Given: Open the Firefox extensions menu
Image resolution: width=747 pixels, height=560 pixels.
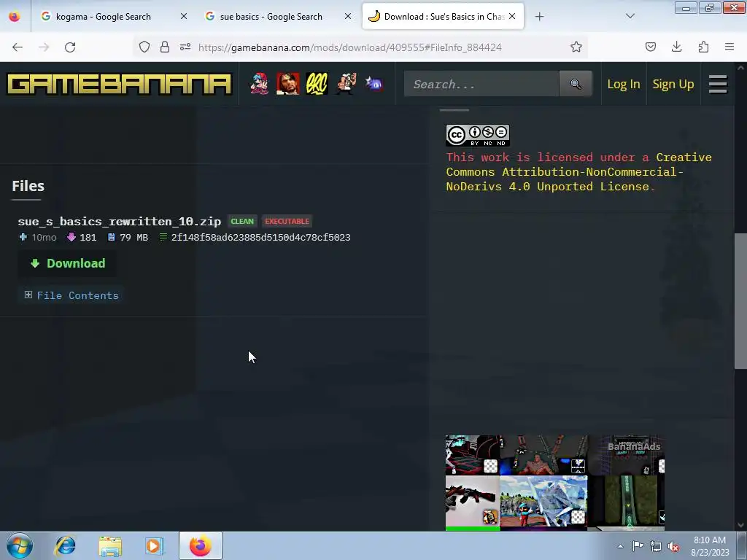Looking at the screenshot, I should [x=703, y=47].
